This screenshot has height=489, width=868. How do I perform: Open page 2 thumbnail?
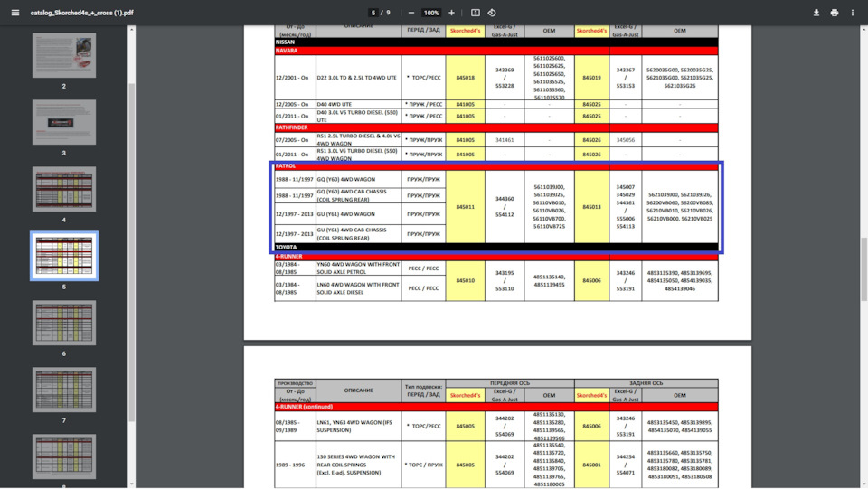point(64,55)
